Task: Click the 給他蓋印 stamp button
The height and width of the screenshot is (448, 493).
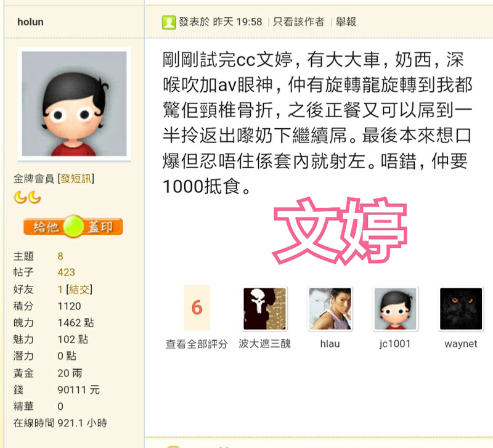Action: [73, 226]
